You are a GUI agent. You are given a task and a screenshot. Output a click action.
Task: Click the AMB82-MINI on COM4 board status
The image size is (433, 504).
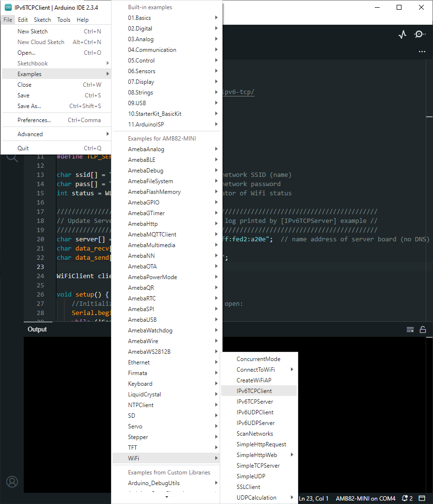[365, 498]
